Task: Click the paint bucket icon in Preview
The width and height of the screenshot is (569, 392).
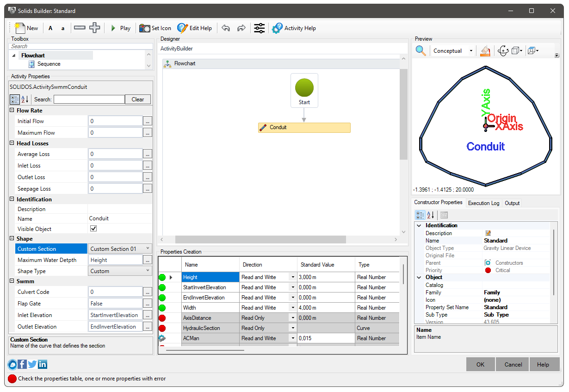Action: [x=485, y=51]
